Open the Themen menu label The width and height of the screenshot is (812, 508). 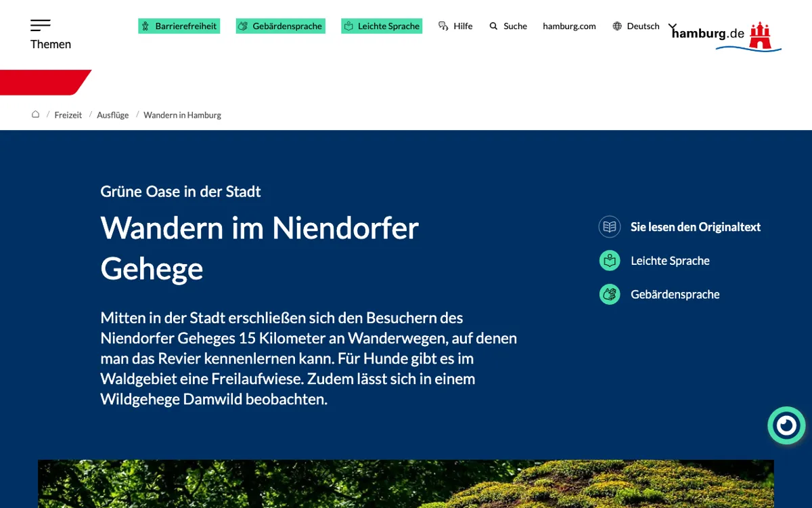click(x=51, y=45)
